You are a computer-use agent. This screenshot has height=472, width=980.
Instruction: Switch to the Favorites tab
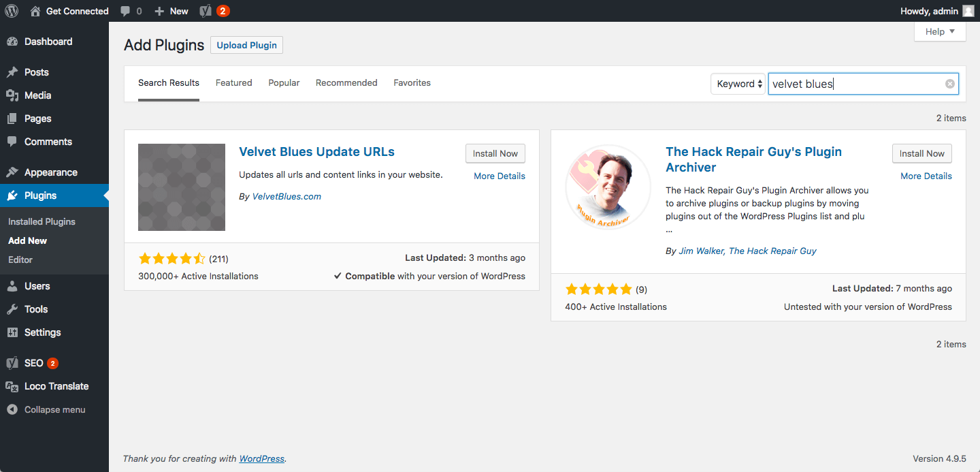412,83
